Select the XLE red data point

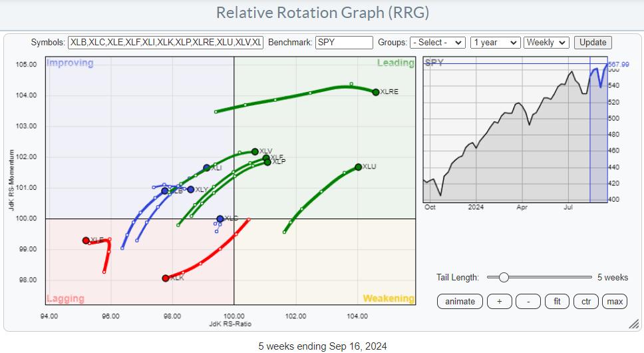(x=86, y=240)
